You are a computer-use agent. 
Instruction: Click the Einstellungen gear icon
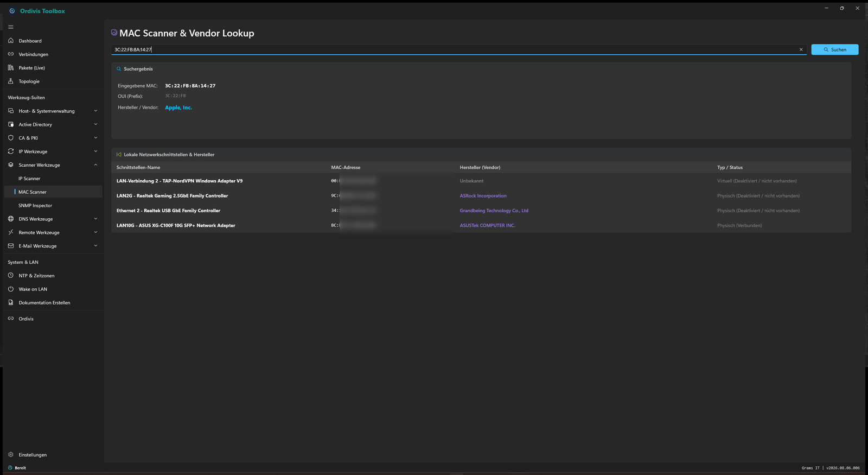click(x=11, y=455)
